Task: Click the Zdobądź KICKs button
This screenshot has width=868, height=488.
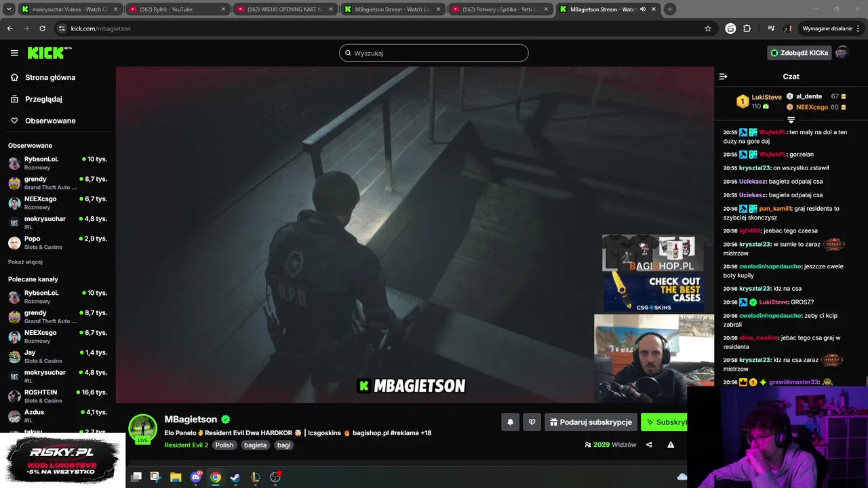Action: point(799,53)
